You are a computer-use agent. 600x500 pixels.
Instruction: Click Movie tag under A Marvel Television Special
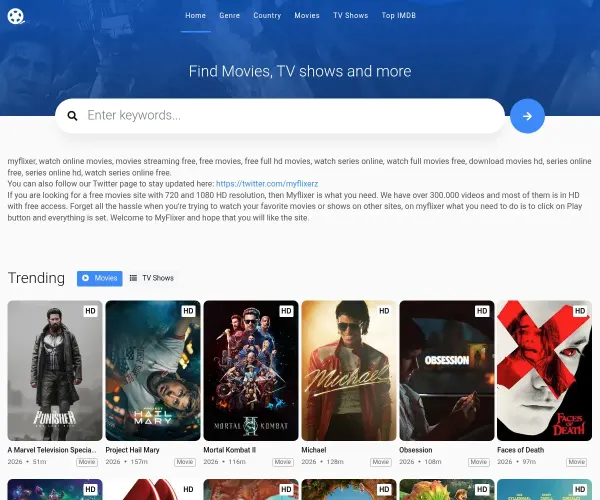[x=87, y=462]
